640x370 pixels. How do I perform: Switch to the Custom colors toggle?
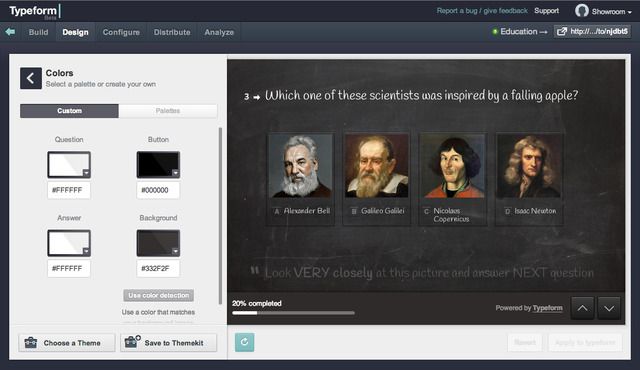[x=69, y=111]
